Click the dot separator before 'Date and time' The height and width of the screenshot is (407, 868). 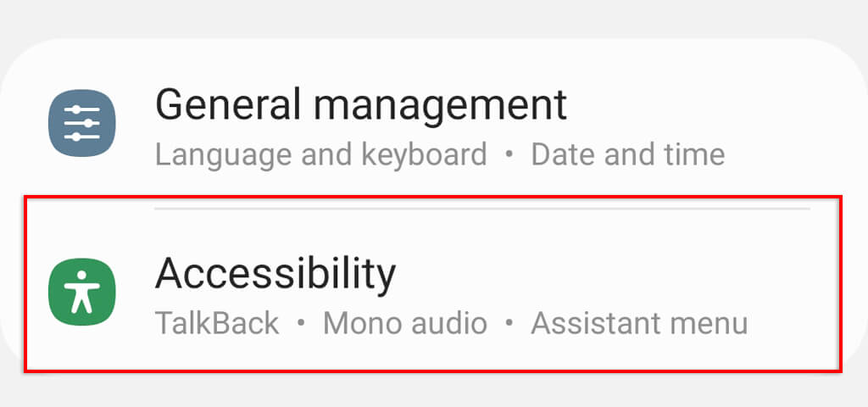pos(509,156)
